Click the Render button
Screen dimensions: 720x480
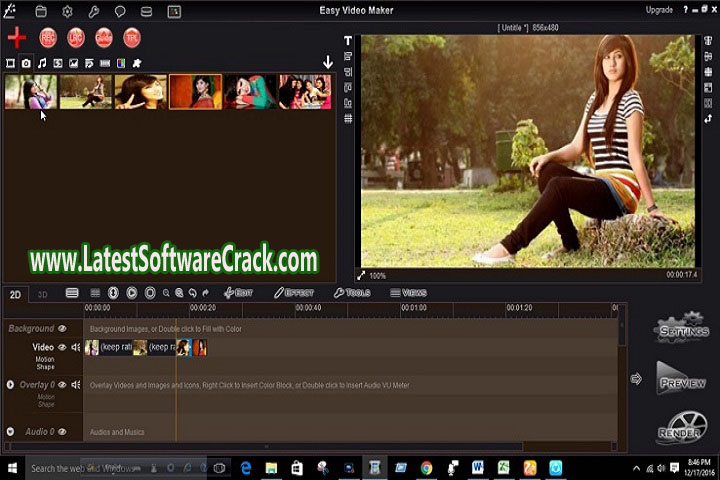tap(683, 426)
